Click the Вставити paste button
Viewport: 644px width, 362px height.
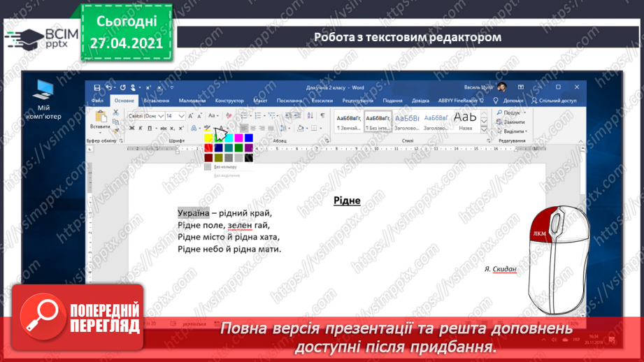[100, 119]
